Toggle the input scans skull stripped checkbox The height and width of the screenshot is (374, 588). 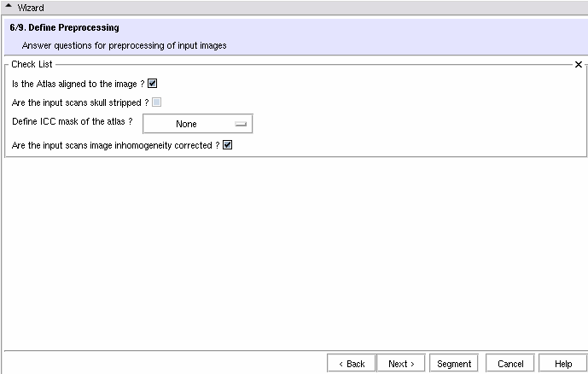(156, 102)
